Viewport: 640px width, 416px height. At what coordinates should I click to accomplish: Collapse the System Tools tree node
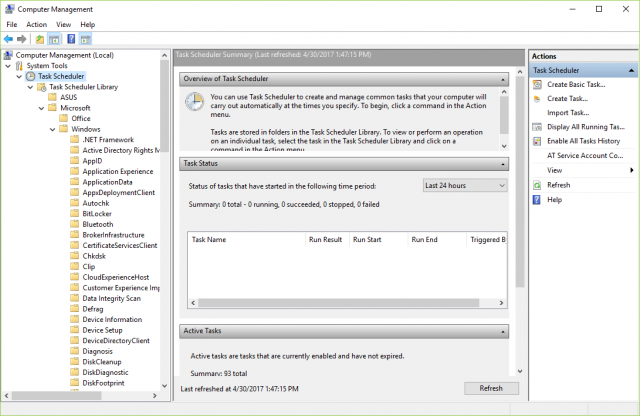10,65
